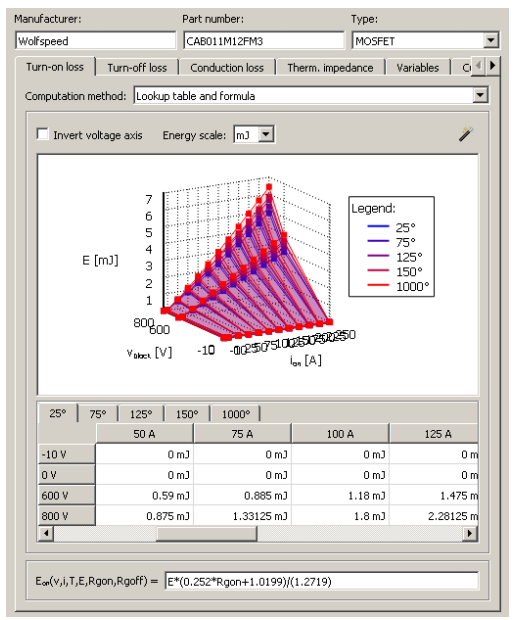Enable Invert voltage axis checkbox
The width and height of the screenshot is (515, 620).
point(42,134)
